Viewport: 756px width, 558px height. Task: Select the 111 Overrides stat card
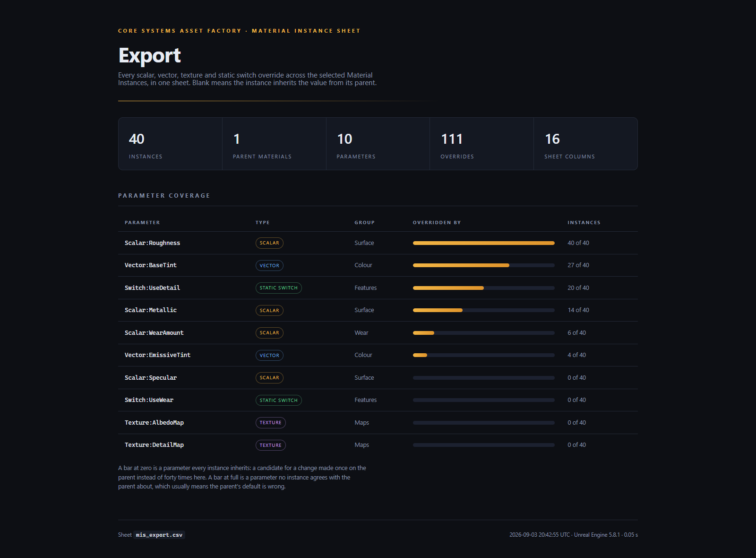pos(481,144)
